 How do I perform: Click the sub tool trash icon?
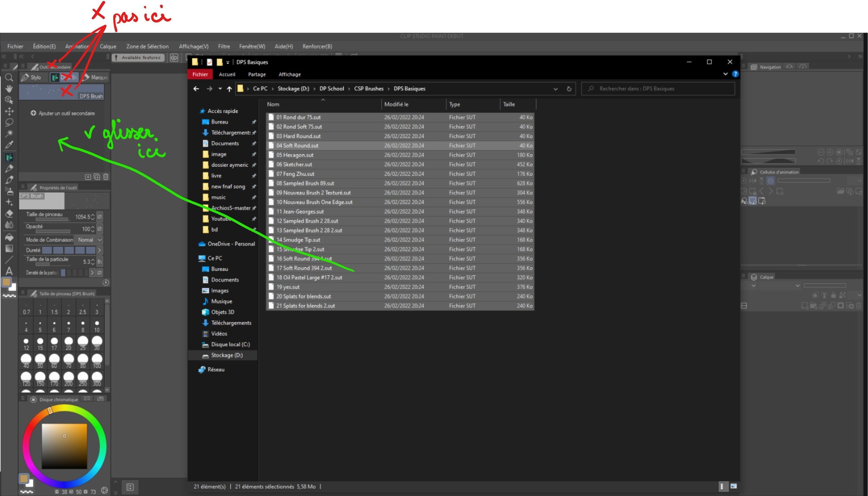click(x=106, y=177)
